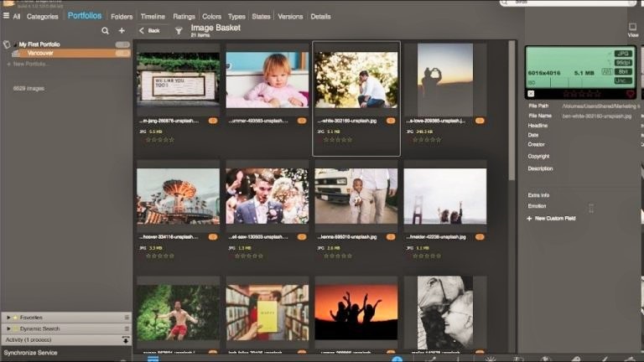The width and height of the screenshot is (644, 362).
Task: Click the orange badge on hoover-334116 thumbnail
Action: [x=213, y=237]
